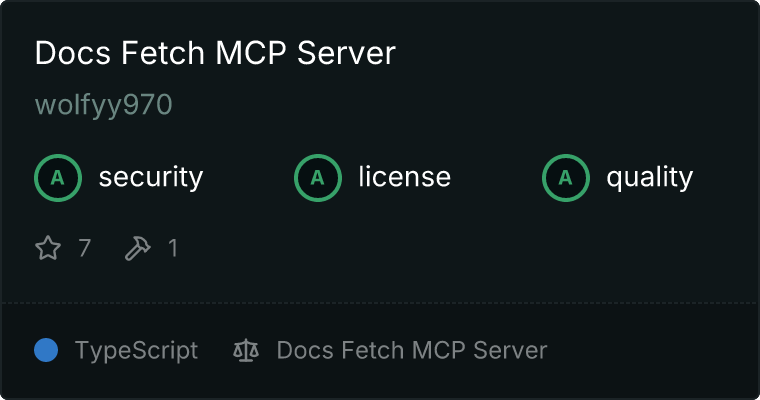The image size is (760, 400).
Task: Click the star count 7
Action: pyautogui.click(x=84, y=248)
